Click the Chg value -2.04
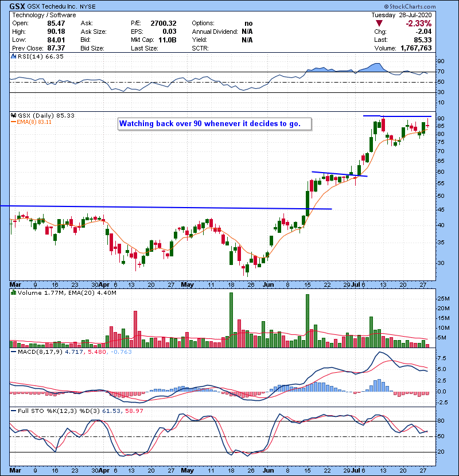The width and height of the screenshot is (459, 476). [423, 32]
